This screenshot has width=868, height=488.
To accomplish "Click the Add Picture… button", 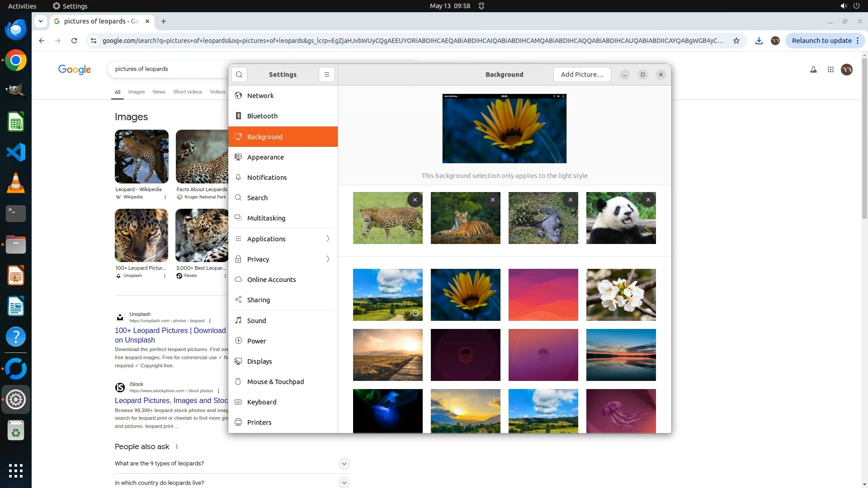I will pos(581,75).
